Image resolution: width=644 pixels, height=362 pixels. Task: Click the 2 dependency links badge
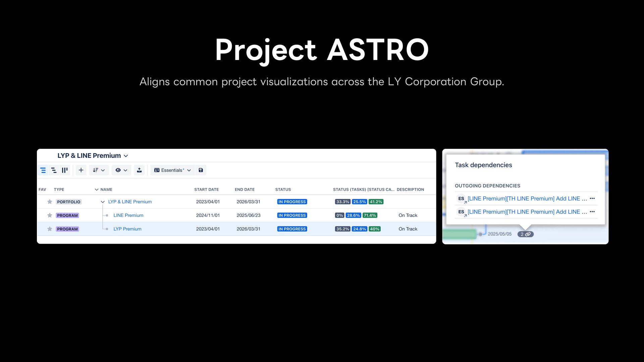(525, 234)
